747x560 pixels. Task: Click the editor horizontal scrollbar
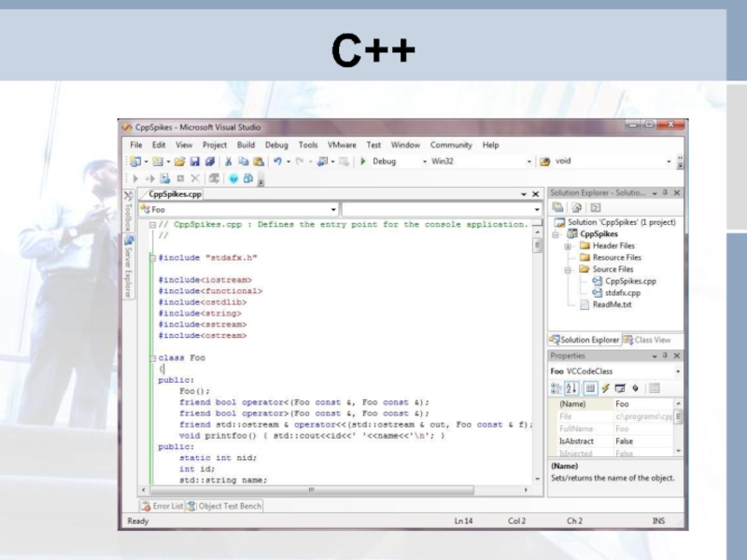tap(317, 488)
